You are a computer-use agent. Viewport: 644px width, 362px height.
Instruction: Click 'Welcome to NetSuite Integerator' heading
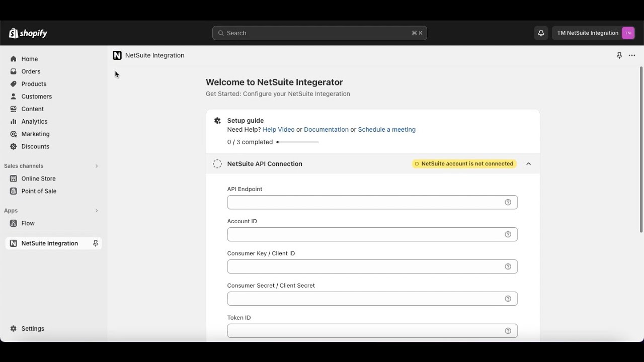(274, 82)
